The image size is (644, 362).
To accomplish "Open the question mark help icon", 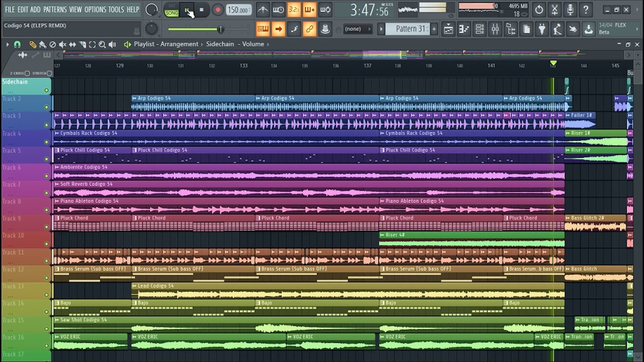I will tap(586, 10).
